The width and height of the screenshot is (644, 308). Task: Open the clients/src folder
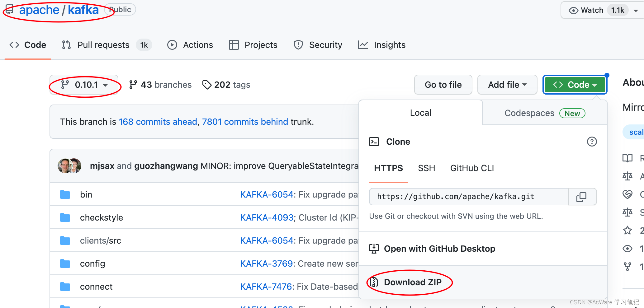click(x=101, y=240)
